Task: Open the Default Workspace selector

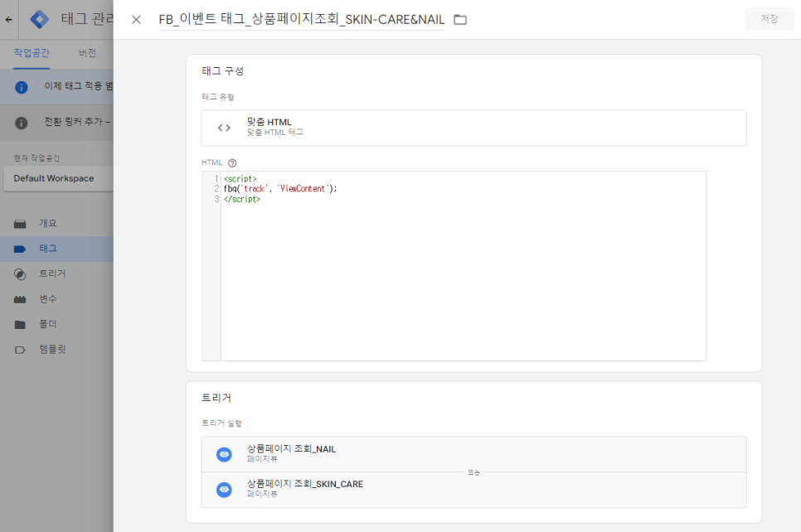Action: 58,178
